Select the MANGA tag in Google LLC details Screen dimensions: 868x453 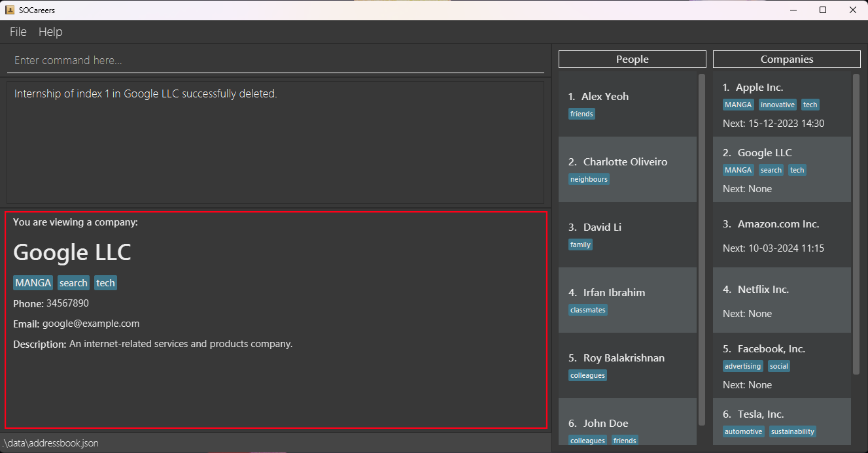[x=33, y=282]
